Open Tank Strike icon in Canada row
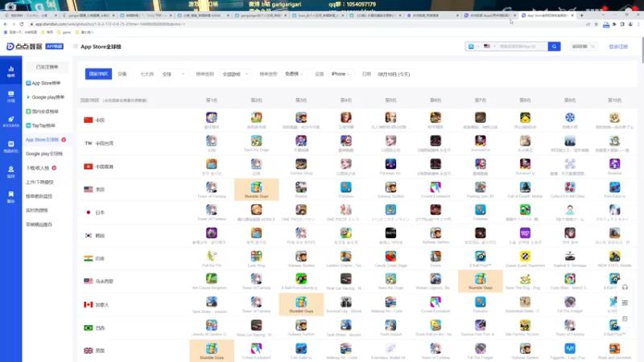Image resolution: width=644 pixels, height=362 pixels. click(x=212, y=302)
